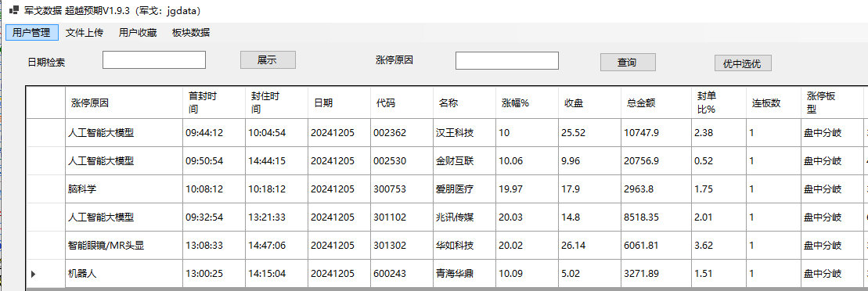Click 人工智能大模型 cell in 汉王科技 row
Image resolution: width=868 pixels, height=291 pixels.
pos(124,133)
